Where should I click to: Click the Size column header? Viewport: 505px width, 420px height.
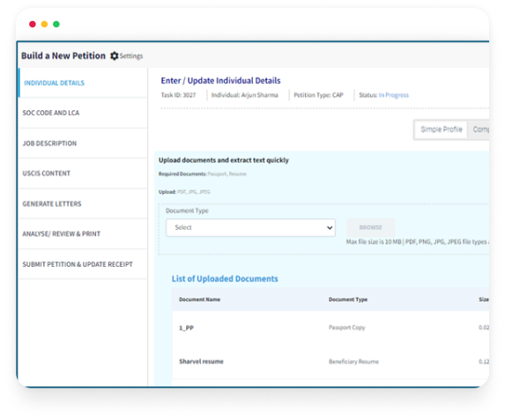(484, 299)
